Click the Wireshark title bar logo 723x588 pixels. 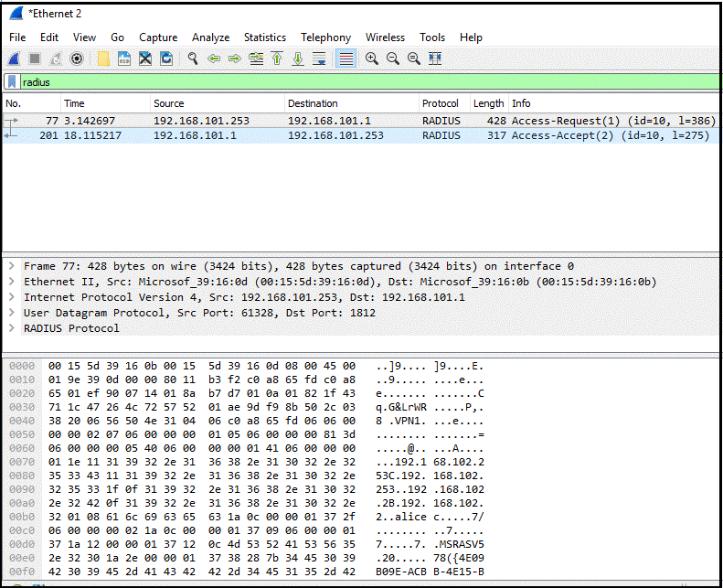pos(16,14)
